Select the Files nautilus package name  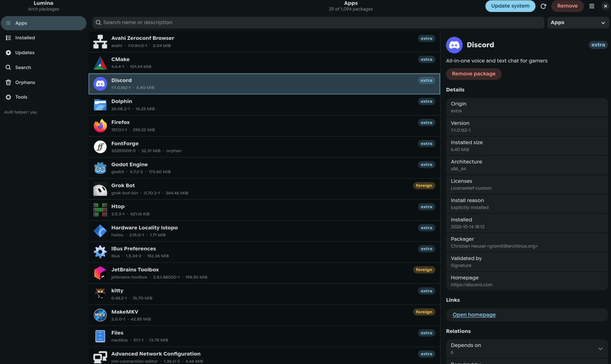tap(117, 333)
